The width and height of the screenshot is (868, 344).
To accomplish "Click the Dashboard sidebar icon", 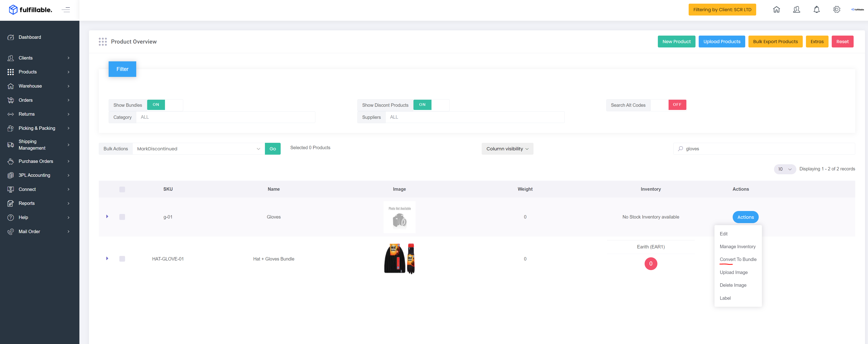I will tap(11, 37).
